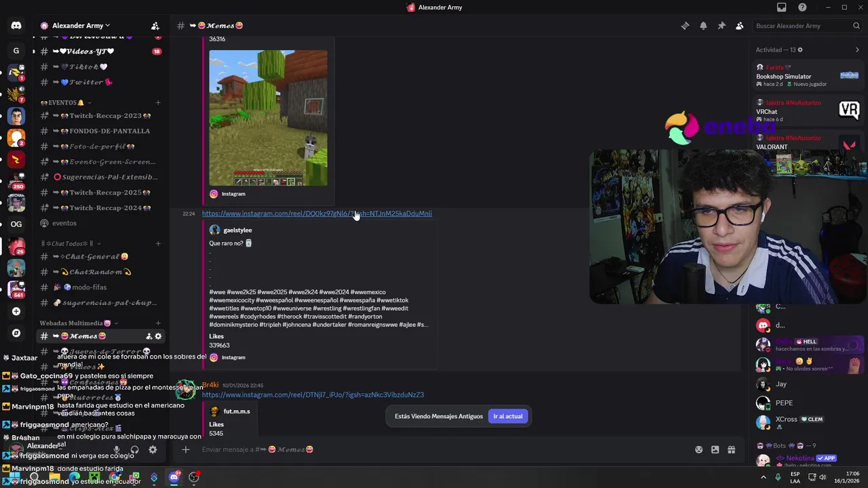868x488 pixels.
Task: Open Br4ki's Instagram reel link
Action: click(313, 394)
